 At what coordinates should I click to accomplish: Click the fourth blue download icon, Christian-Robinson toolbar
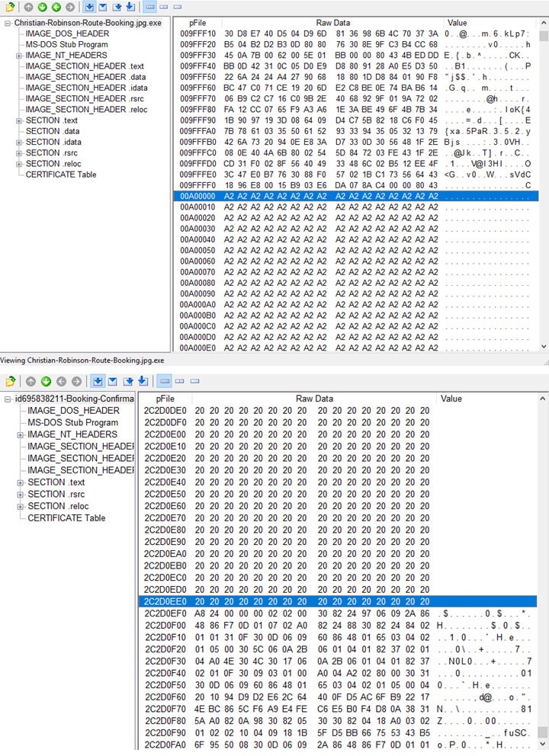(130, 7)
